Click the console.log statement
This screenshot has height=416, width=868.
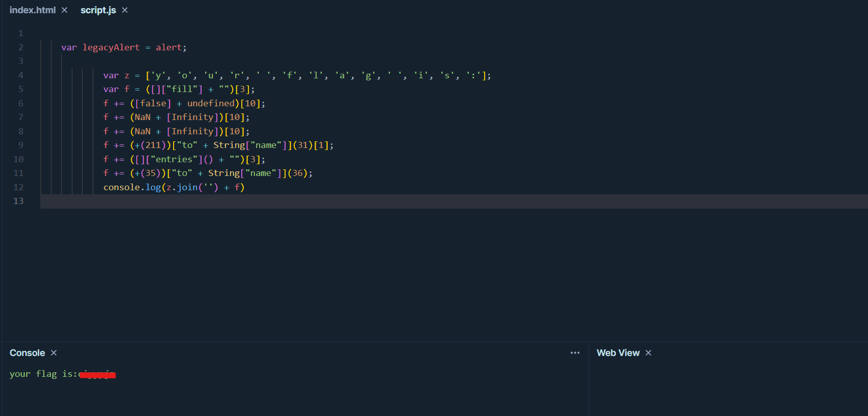(132, 187)
